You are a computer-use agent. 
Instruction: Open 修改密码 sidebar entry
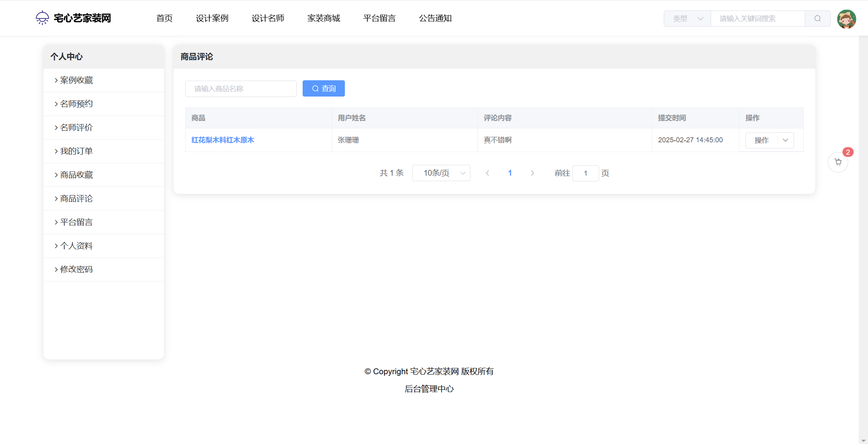76,270
